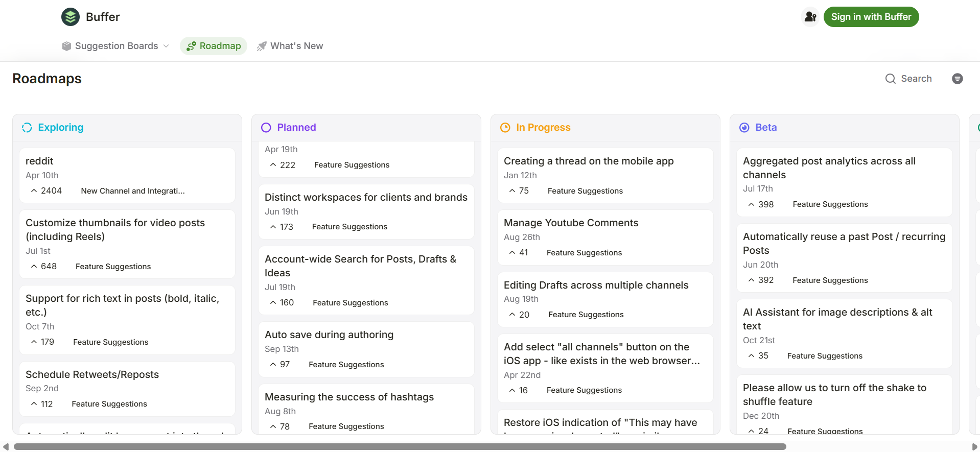Upvote Auto save during authoring
The image size is (980, 452).
(x=280, y=364)
